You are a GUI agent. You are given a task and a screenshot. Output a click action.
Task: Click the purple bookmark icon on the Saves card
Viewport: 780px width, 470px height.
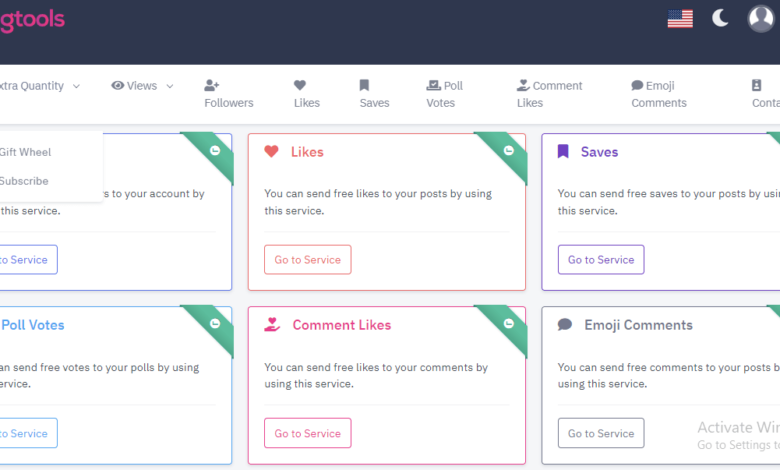click(563, 151)
